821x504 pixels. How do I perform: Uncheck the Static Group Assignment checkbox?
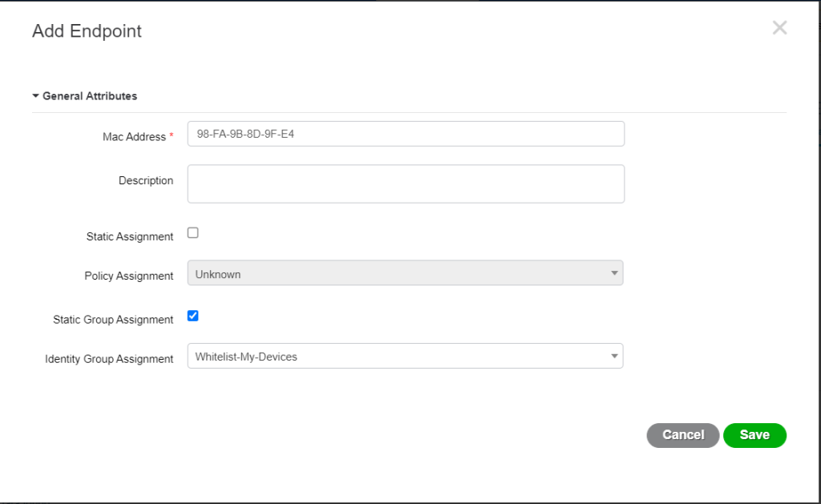pyautogui.click(x=192, y=316)
